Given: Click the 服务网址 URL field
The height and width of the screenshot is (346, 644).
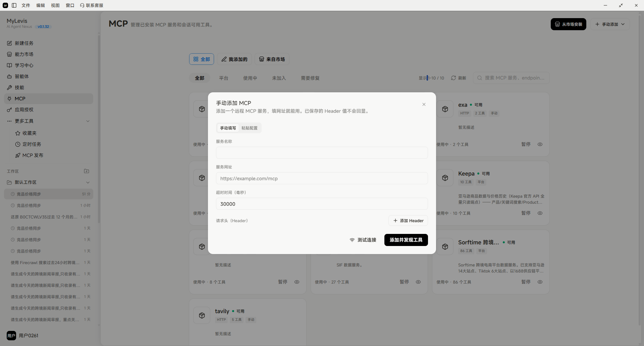Looking at the screenshot, I should point(322,178).
